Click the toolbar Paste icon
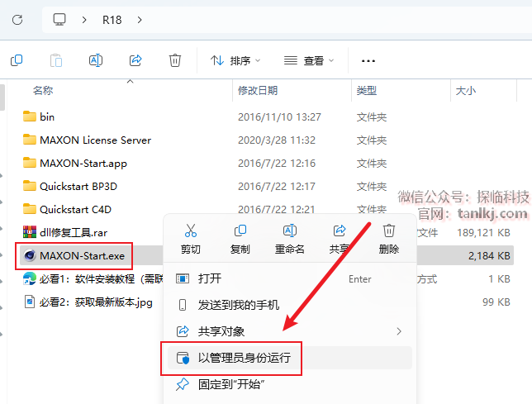 tap(56, 60)
